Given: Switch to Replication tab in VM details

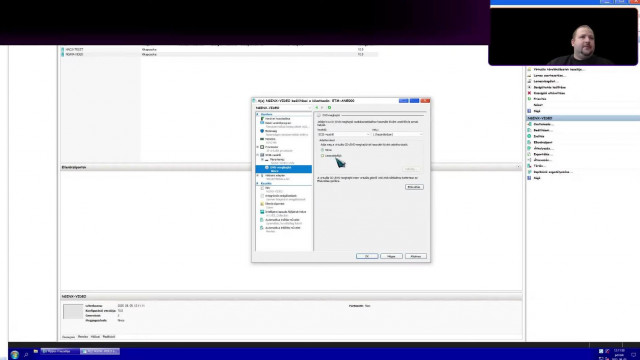Looking at the screenshot, I should (x=109, y=337).
